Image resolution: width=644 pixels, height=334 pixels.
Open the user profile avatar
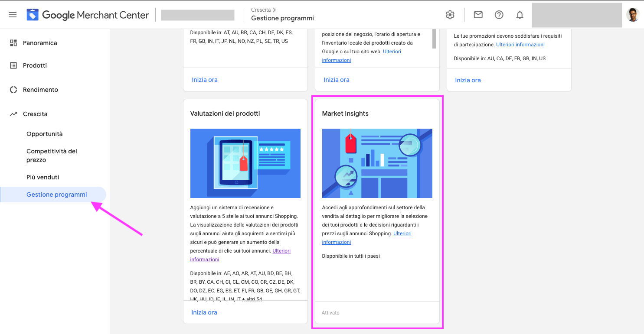[x=633, y=15]
